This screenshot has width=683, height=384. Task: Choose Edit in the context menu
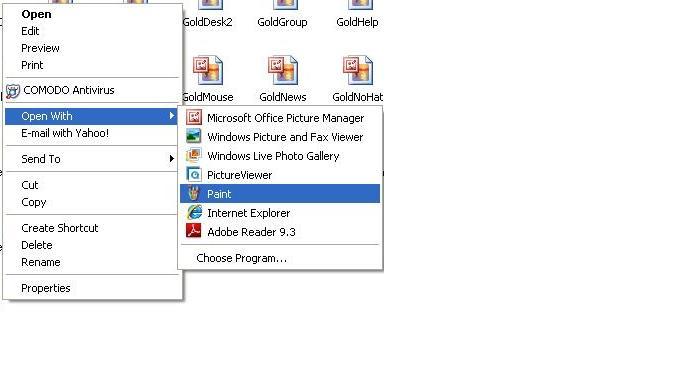tap(91, 31)
